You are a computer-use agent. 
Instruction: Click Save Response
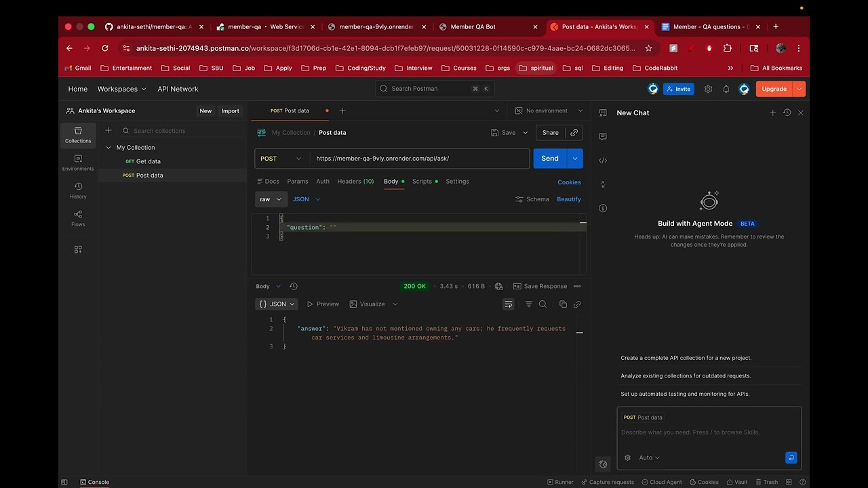540,286
